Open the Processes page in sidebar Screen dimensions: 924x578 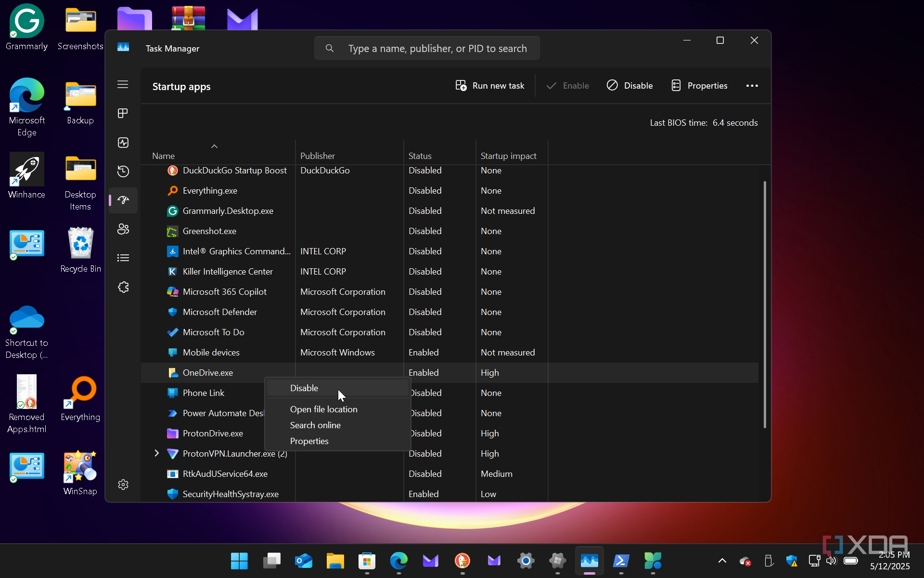coord(123,113)
